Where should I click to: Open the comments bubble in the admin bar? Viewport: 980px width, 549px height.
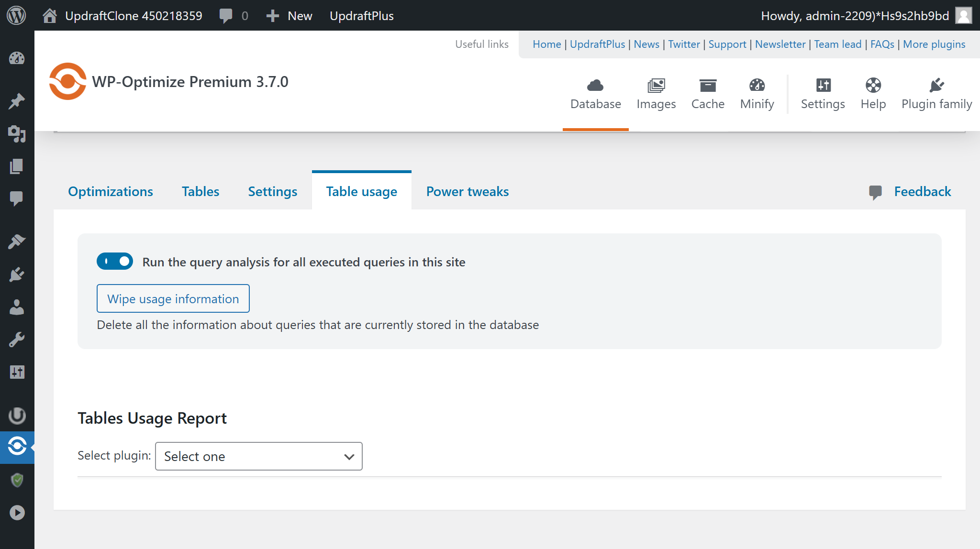[226, 16]
